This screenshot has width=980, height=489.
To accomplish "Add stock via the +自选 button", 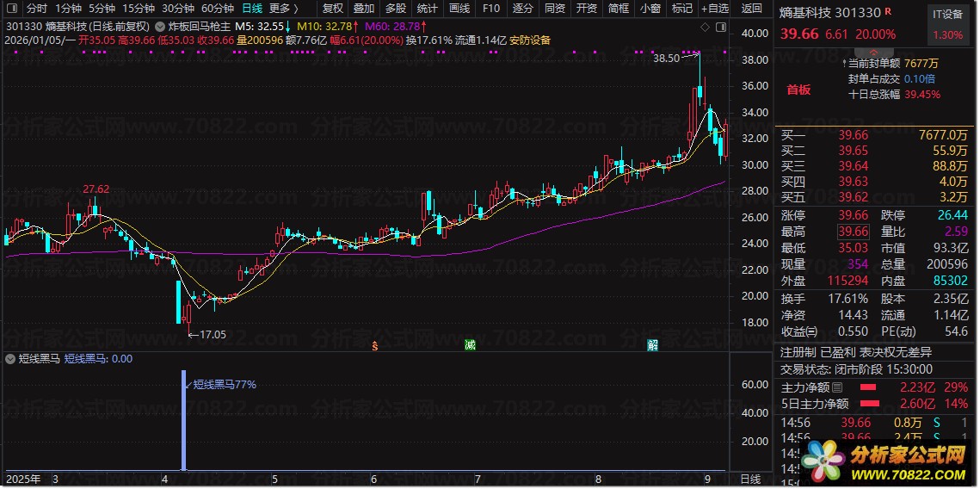I will (714, 9).
